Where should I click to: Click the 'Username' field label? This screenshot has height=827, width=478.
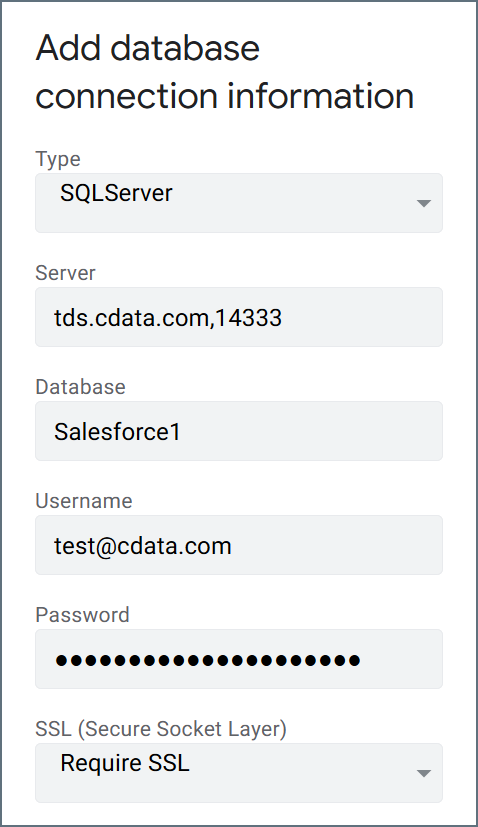84,501
